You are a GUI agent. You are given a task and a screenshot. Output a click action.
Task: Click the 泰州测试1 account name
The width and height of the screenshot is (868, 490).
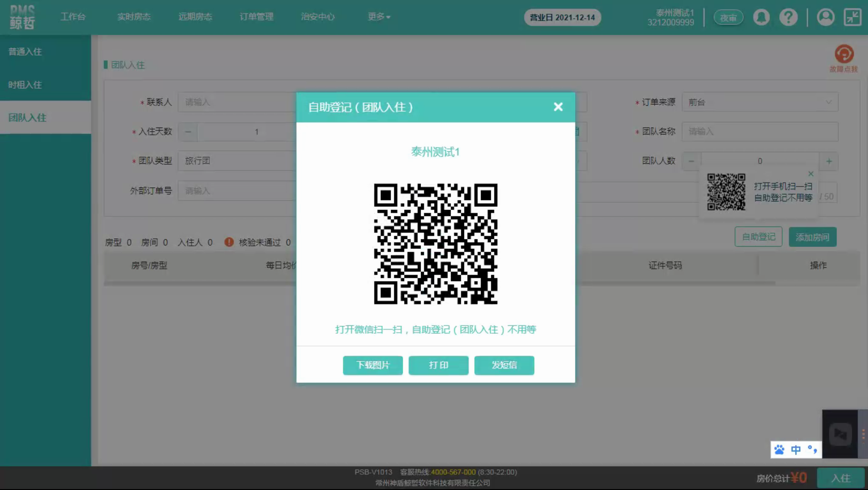tap(674, 13)
